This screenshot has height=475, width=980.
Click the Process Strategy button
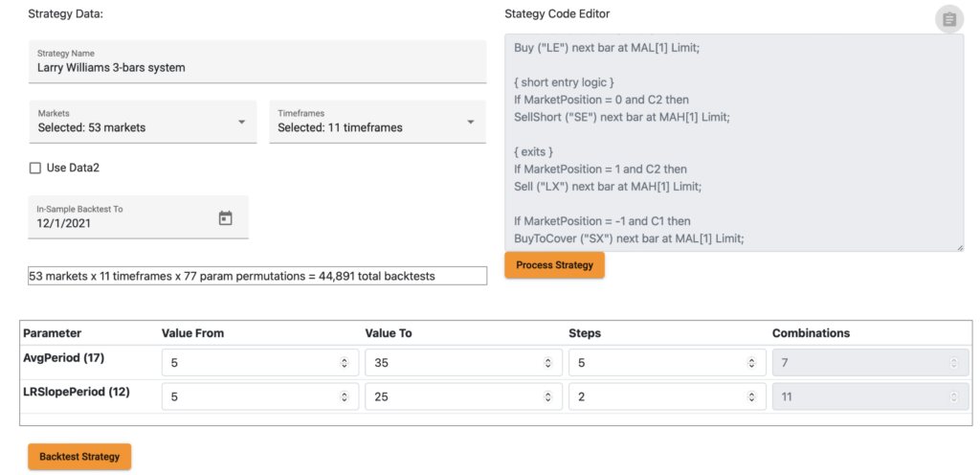[554, 265]
